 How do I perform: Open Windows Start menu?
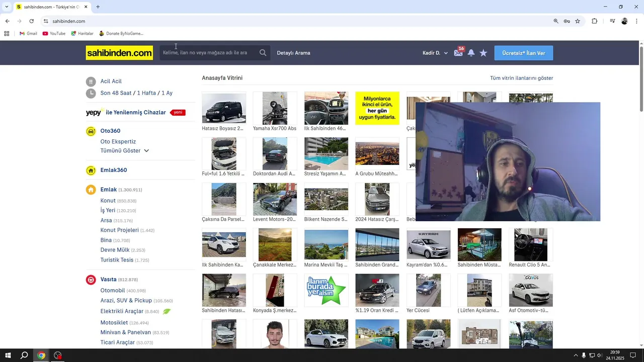click(7, 355)
